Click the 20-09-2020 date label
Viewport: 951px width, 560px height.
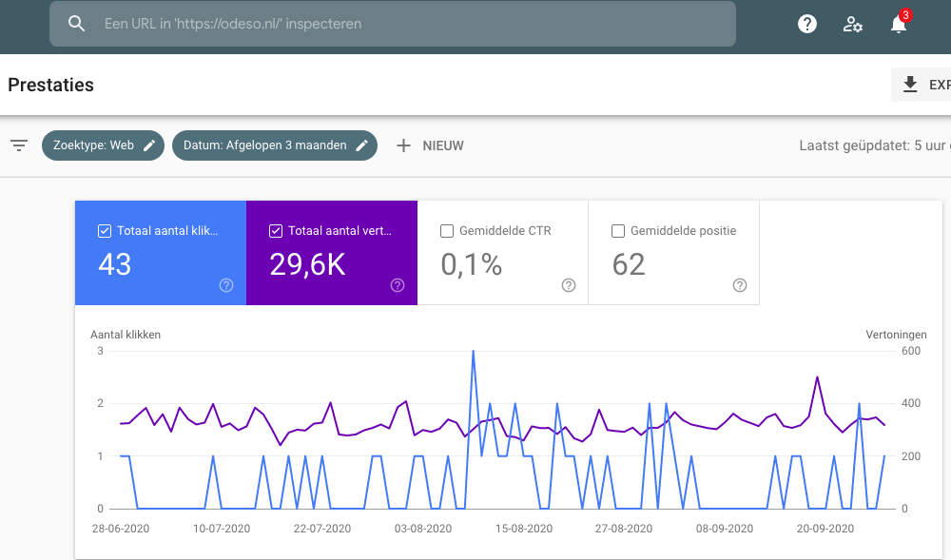(825, 529)
